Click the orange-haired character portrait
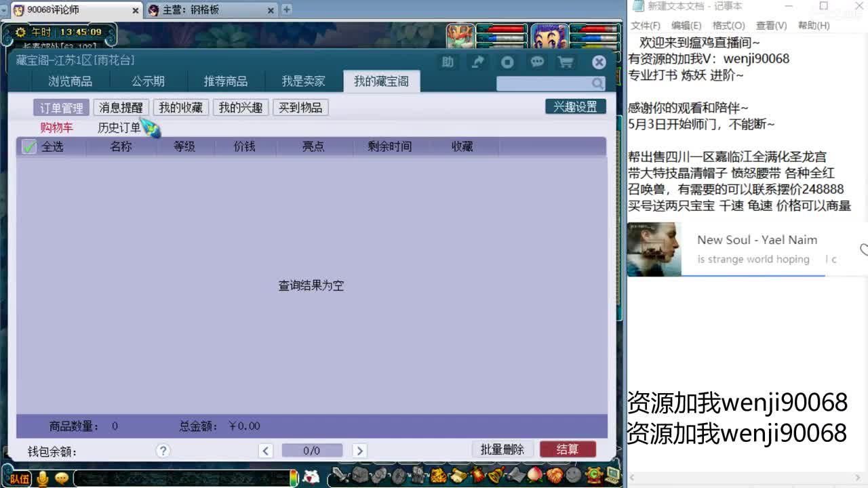Image resolution: width=868 pixels, height=488 pixels. click(x=461, y=37)
